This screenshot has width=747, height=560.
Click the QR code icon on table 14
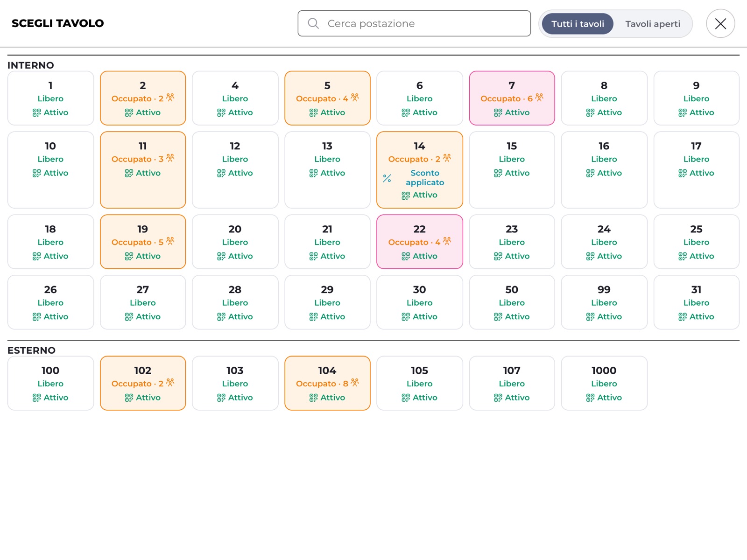point(406,195)
